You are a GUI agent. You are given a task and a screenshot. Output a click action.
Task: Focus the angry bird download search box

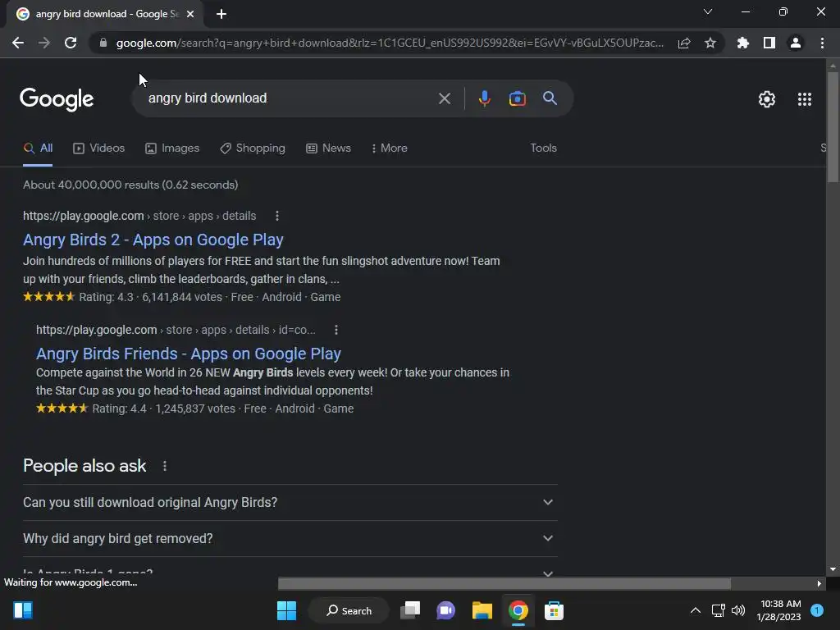(290, 98)
